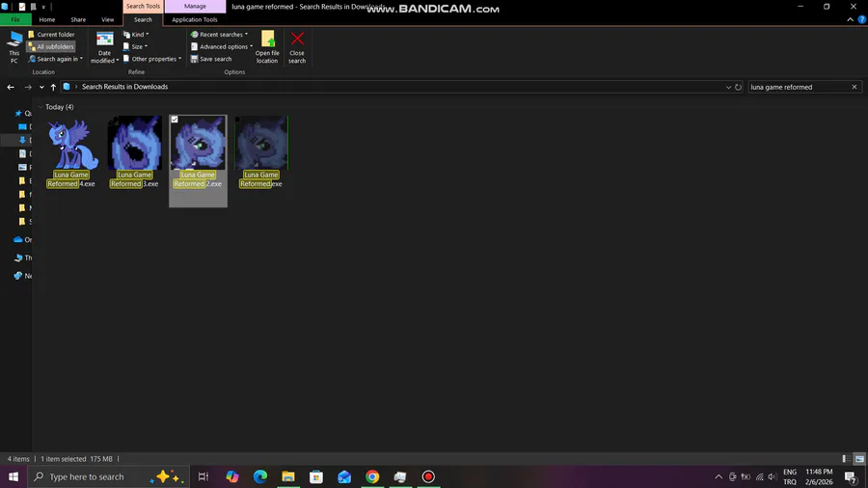The height and width of the screenshot is (488, 868).
Task: Clear the search box with the X
Action: (x=854, y=87)
